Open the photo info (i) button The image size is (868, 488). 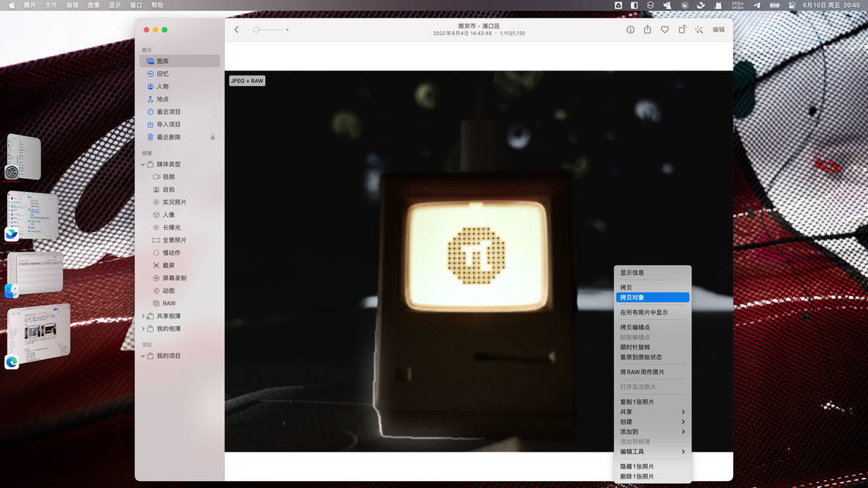point(630,30)
